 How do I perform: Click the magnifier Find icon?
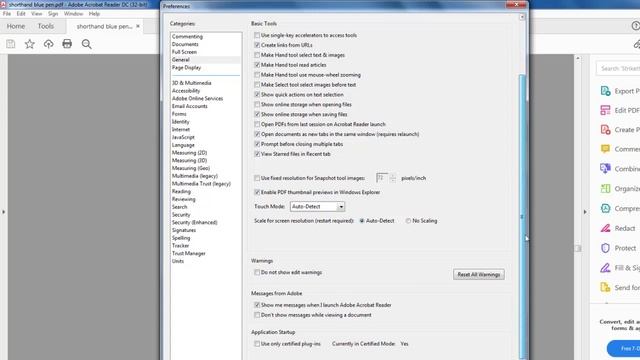pos(86,44)
